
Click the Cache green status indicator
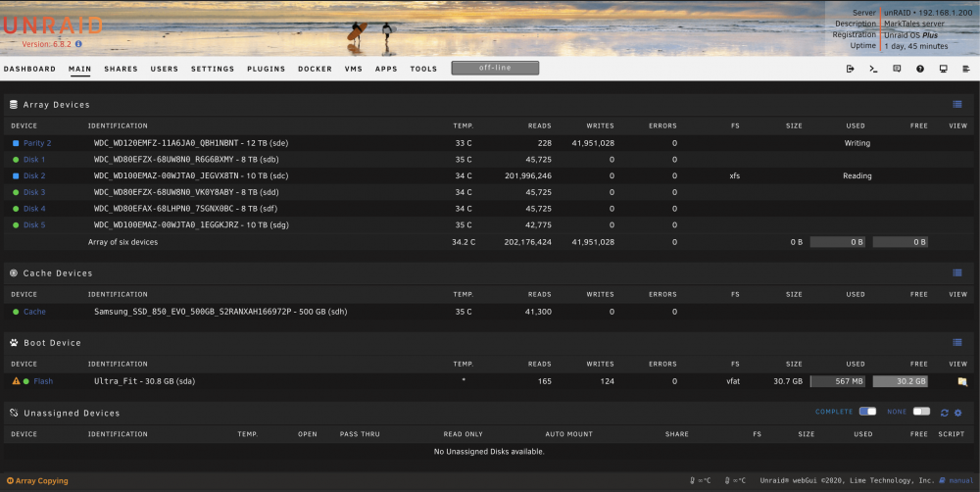[x=16, y=312]
